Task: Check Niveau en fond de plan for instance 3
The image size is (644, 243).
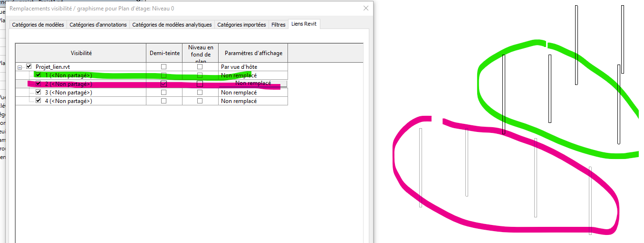Action: click(200, 93)
